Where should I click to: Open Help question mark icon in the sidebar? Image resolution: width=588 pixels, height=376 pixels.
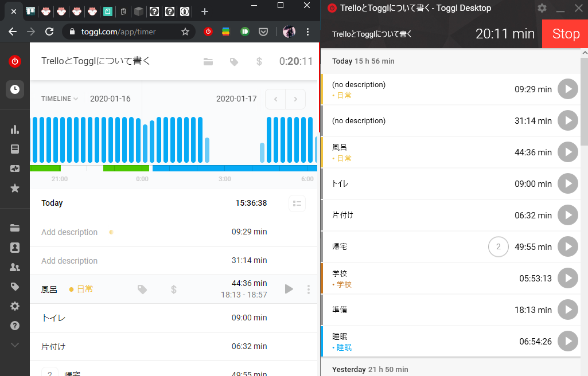[14, 326]
